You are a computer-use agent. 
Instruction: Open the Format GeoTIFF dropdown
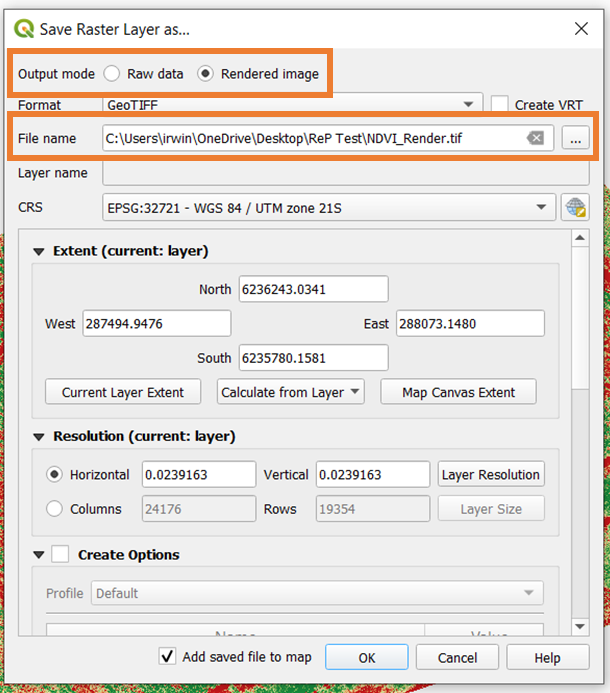click(289, 104)
